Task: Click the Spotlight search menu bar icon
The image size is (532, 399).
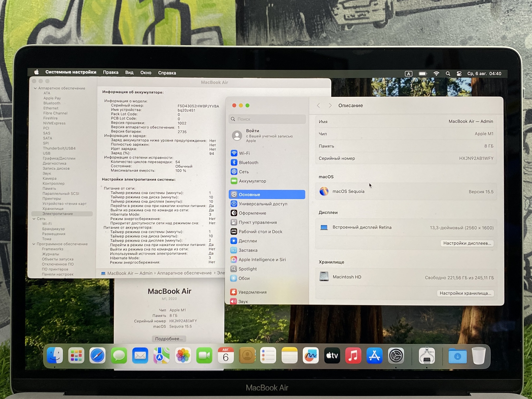Action: coord(448,74)
